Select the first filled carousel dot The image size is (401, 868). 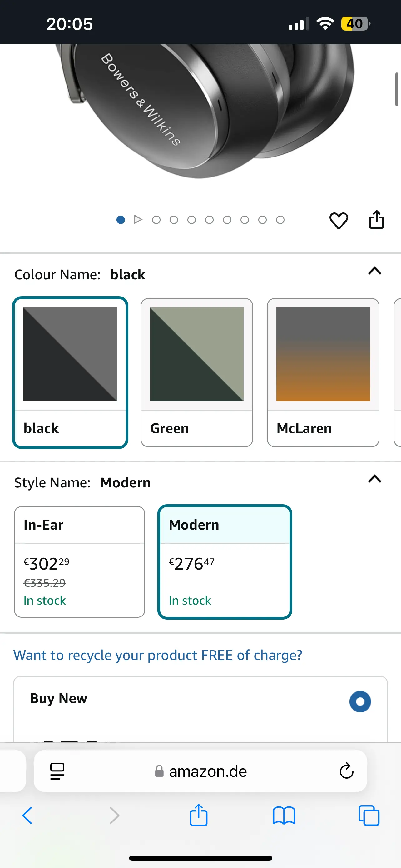pos(121,220)
